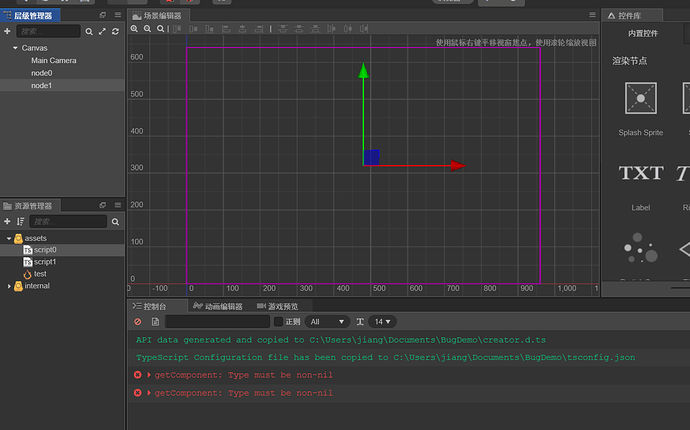Viewport: 690px width, 430px height.
Task: Switch to the 层级管理器 tab
Action: pos(30,15)
